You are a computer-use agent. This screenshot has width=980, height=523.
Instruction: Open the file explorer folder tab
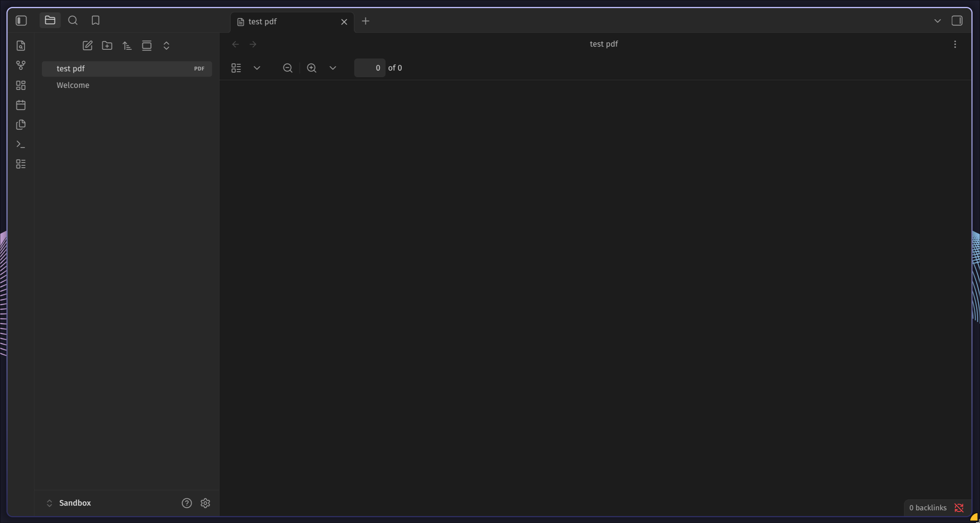click(x=50, y=20)
